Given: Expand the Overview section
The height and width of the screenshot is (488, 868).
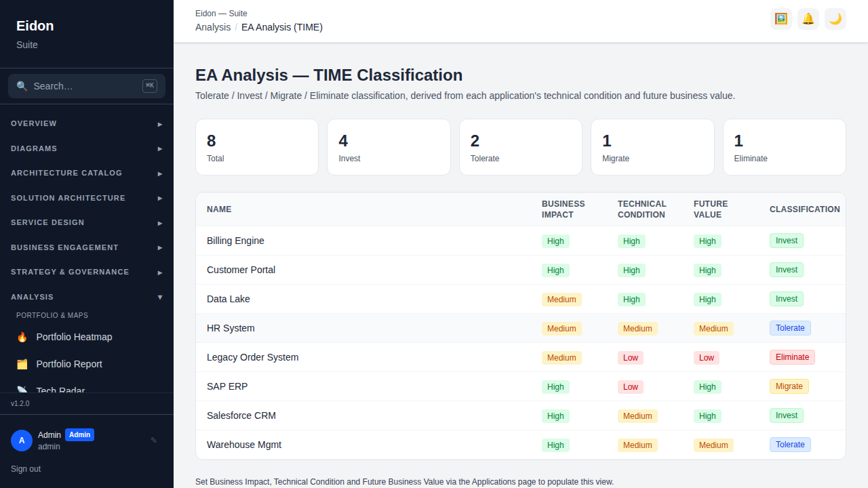Looking at the screenshot, I should (87, 124).
